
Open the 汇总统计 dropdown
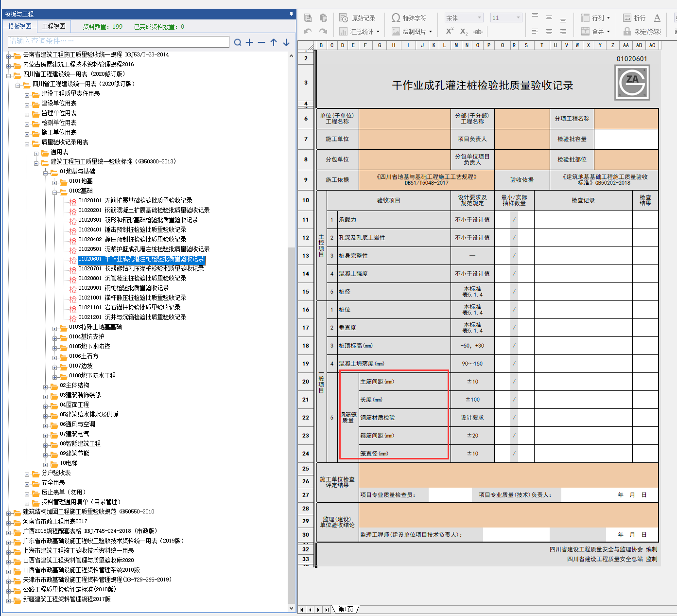point(360,32)
